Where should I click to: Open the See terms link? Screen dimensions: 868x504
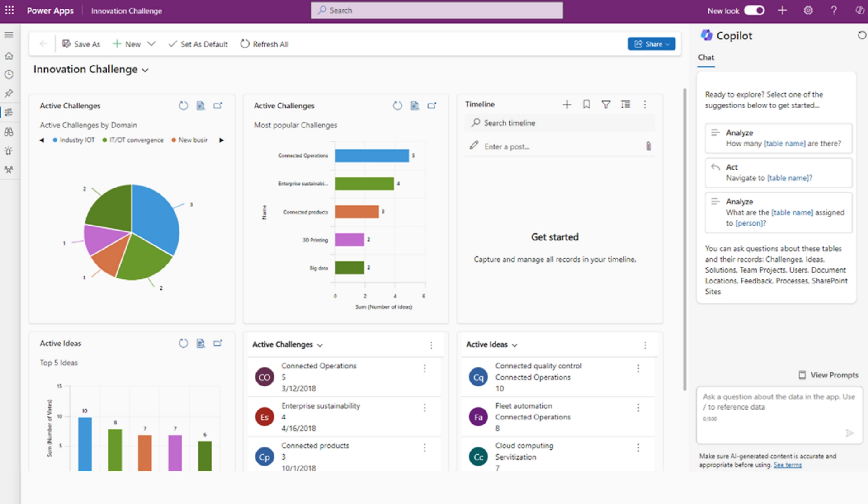click(787, 465)
